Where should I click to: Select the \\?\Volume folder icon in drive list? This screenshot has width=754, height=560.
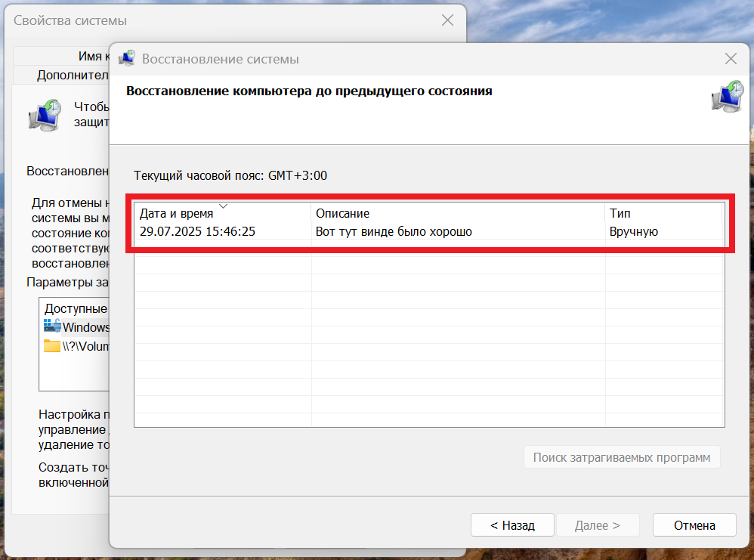(52, 346)
